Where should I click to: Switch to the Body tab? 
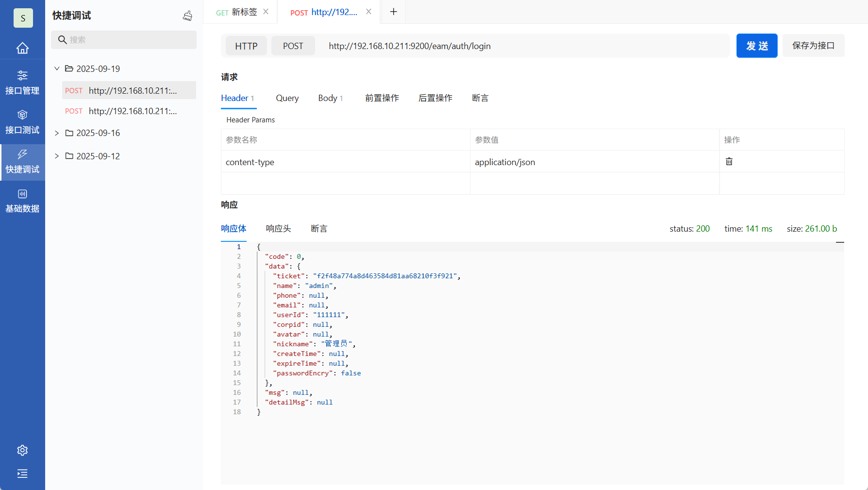331,98
